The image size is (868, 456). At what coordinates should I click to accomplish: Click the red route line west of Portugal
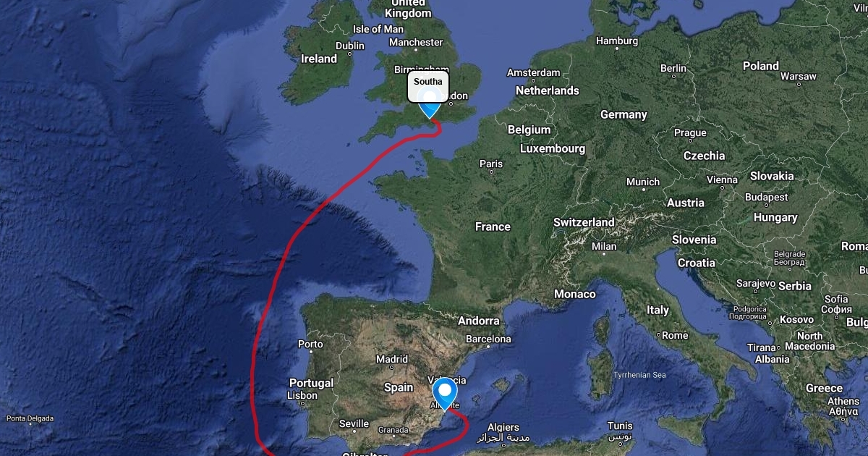252,362
